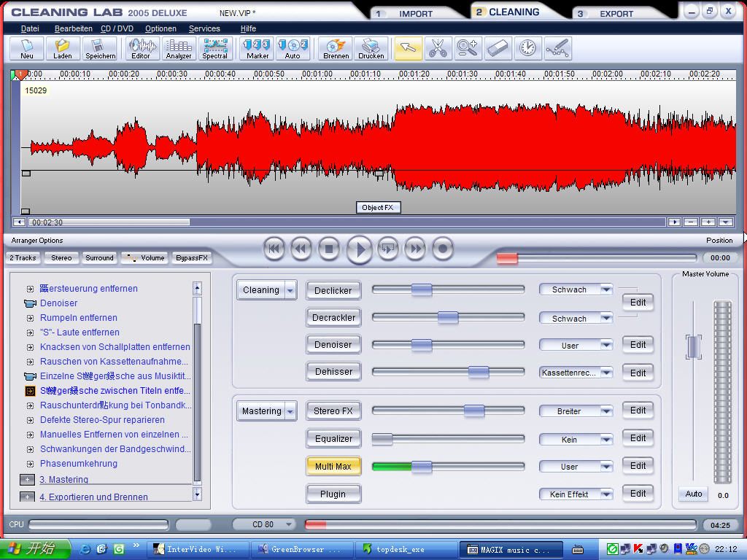Select the arrow pointer mouse tool
The height and width of the screenshot is (560, 747).
coord(409,49)
